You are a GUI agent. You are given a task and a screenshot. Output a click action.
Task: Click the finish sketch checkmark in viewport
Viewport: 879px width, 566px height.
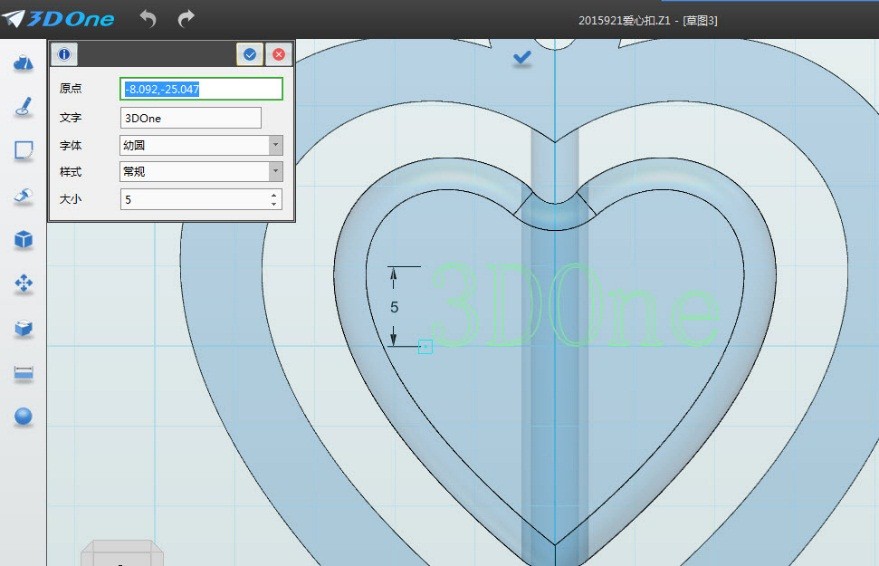522,59
